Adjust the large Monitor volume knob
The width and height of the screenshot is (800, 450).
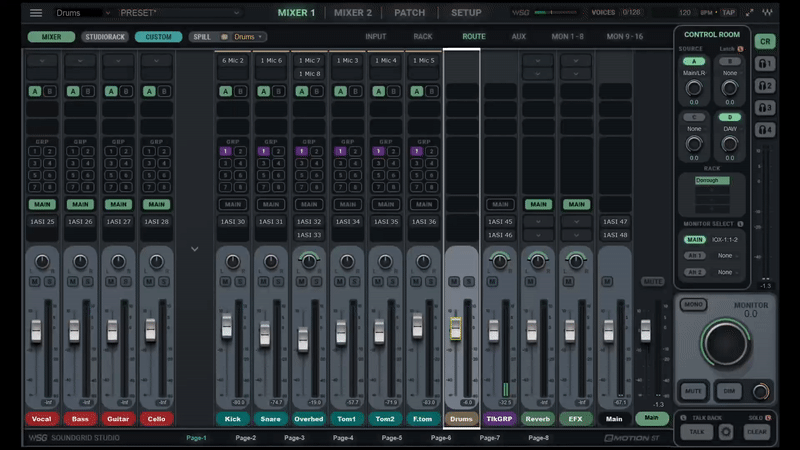click(726, 343)
